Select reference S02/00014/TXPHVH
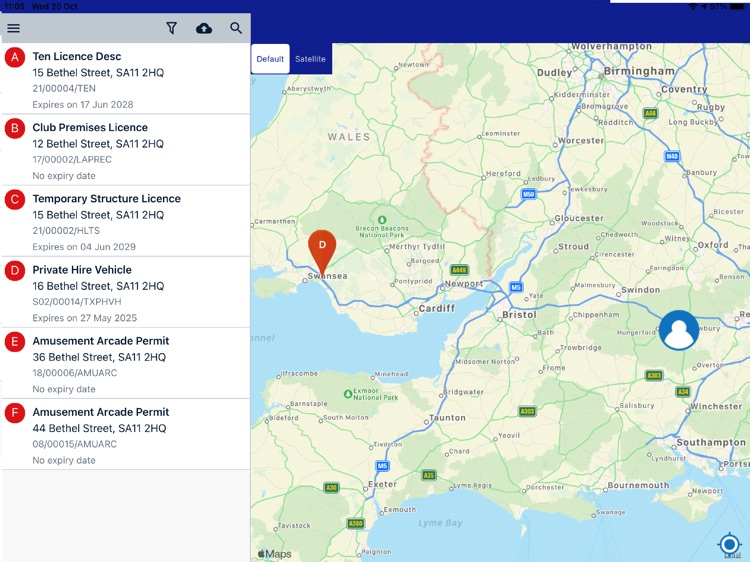This screenshot has height=562, width=750. (x=77, y=302)
